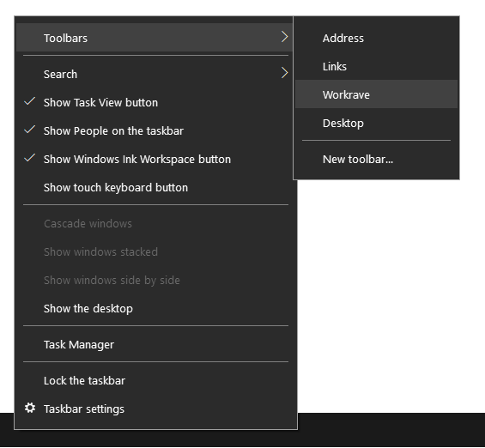Image resolution: width=485 pixels, height=448 pixels.
Task: Expand the Toolbars submenu arrow
Action: click(285, 37)
